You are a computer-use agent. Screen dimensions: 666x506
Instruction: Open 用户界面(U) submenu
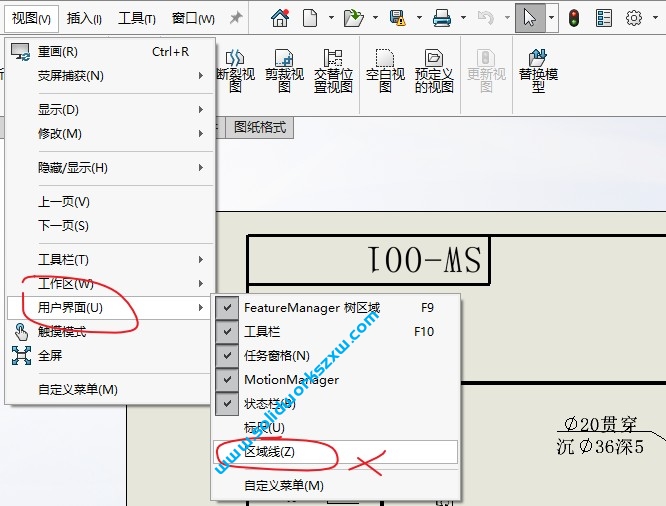pos(109,308)
